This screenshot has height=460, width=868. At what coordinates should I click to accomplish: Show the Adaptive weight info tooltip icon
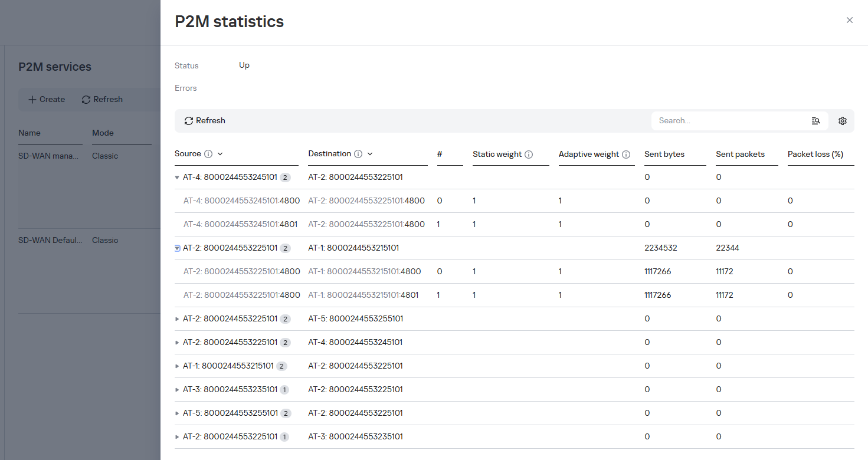(626, 155)
